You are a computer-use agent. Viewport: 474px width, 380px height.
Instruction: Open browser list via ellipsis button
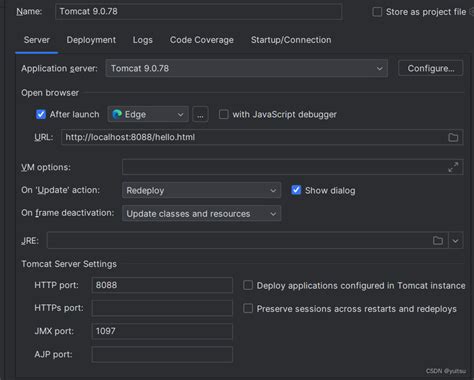(x=200, y=114)
